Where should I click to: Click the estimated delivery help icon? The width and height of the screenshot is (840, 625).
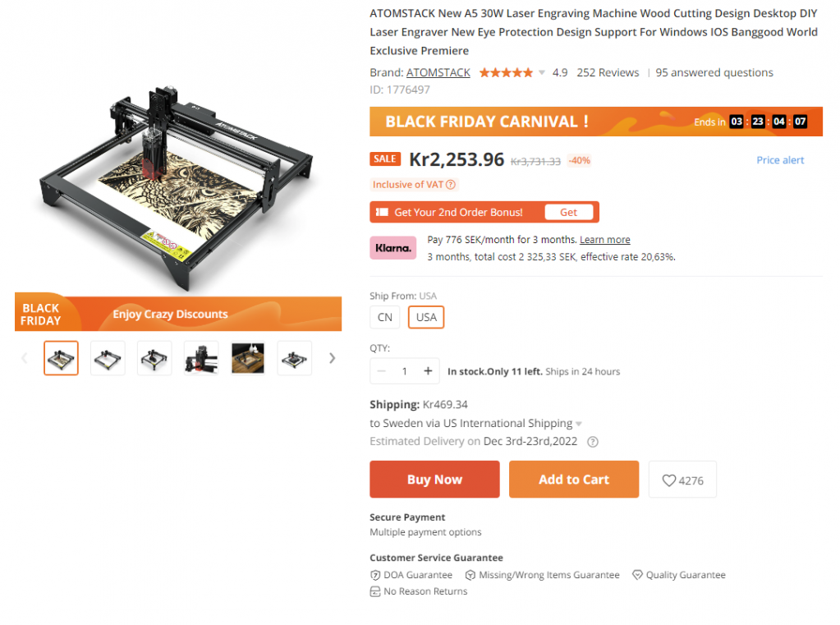[593, 442]
